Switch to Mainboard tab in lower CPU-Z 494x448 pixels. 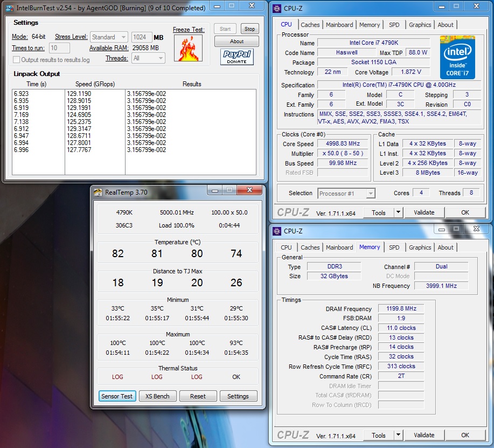point(339,247)
